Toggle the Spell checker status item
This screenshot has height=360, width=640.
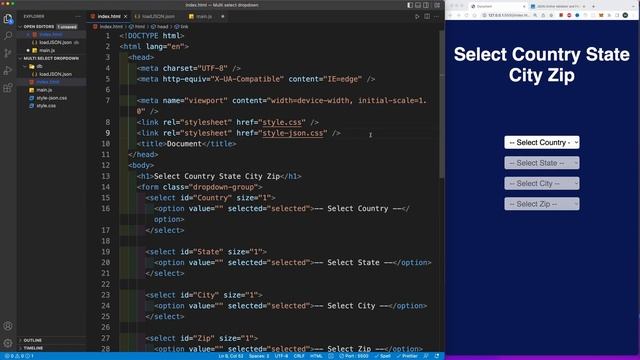coord(382,356)
